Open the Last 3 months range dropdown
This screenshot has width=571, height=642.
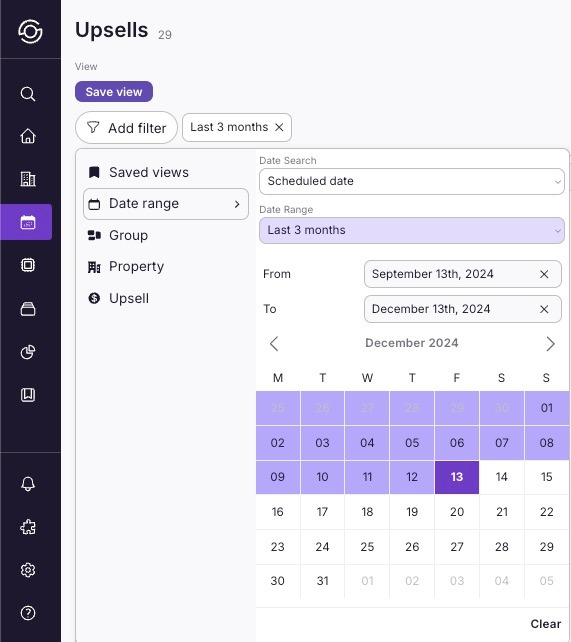pos(412,230)
